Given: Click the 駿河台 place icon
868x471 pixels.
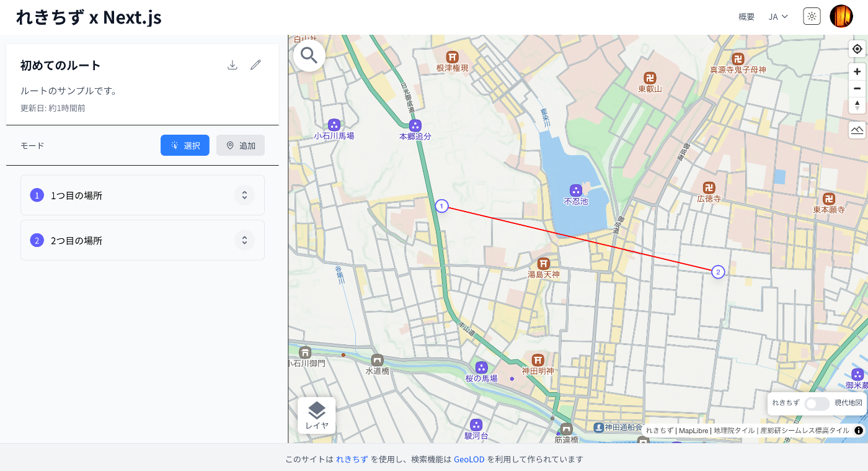Looking at the screenshot, I should (x=476, y=425).
